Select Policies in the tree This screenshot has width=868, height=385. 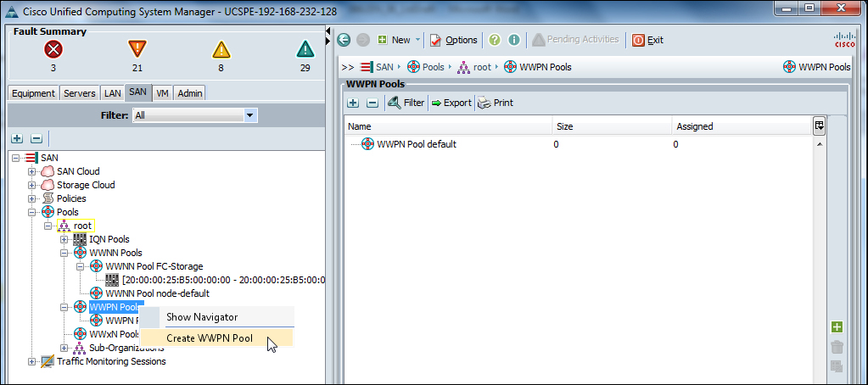[x=71, y=198]
